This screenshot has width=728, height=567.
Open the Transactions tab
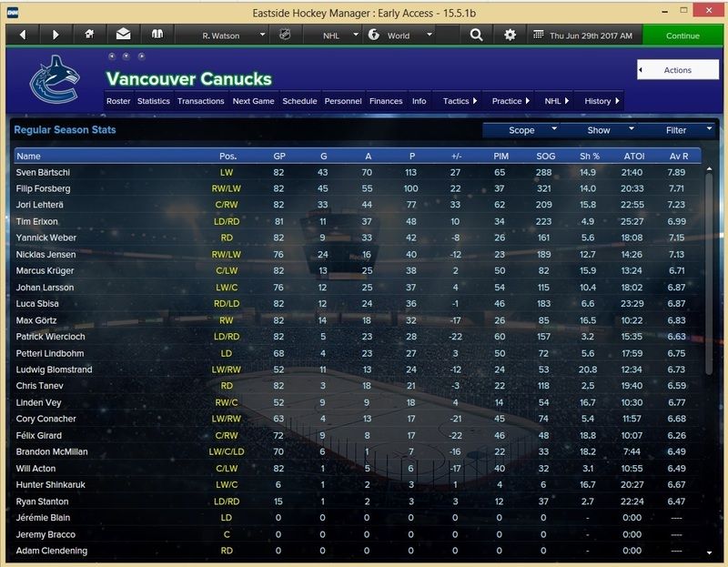(200, 101)
